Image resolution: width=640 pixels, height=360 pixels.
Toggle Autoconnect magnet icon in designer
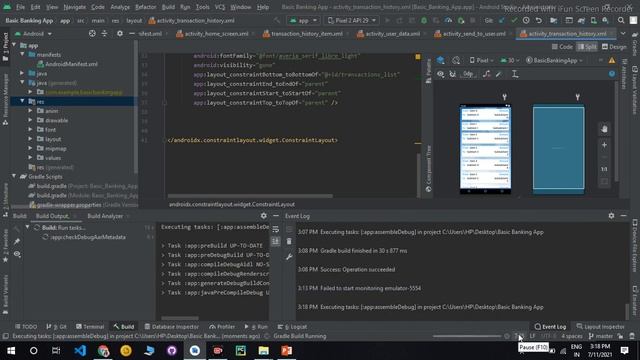[x=453, y=74]
